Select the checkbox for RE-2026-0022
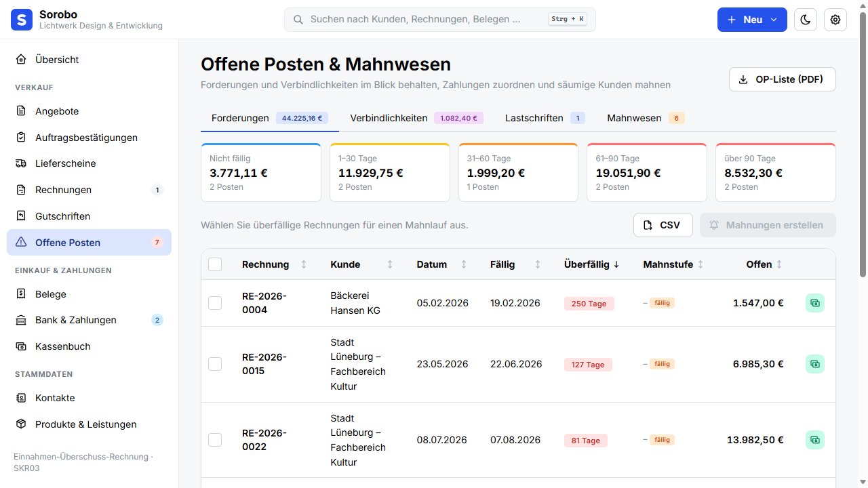The height and width of the screenshot is (488, 868). click(x=215, y=440)
